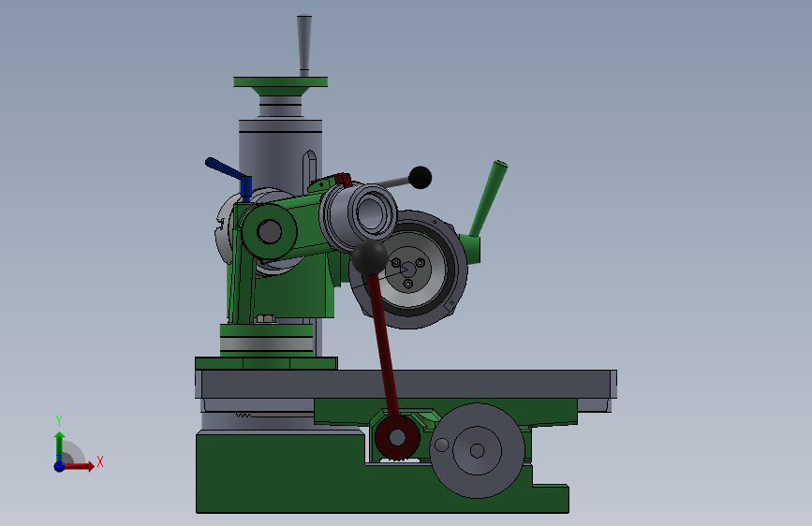812x526 pixels.
Task: Select the green flange plate under the column
Action: click(266, 363)
